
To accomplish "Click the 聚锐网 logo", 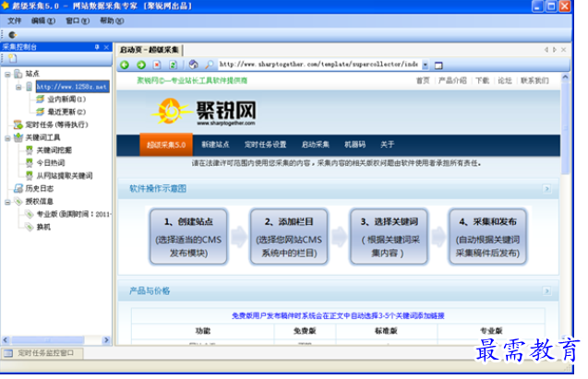I will click(204, 112).
